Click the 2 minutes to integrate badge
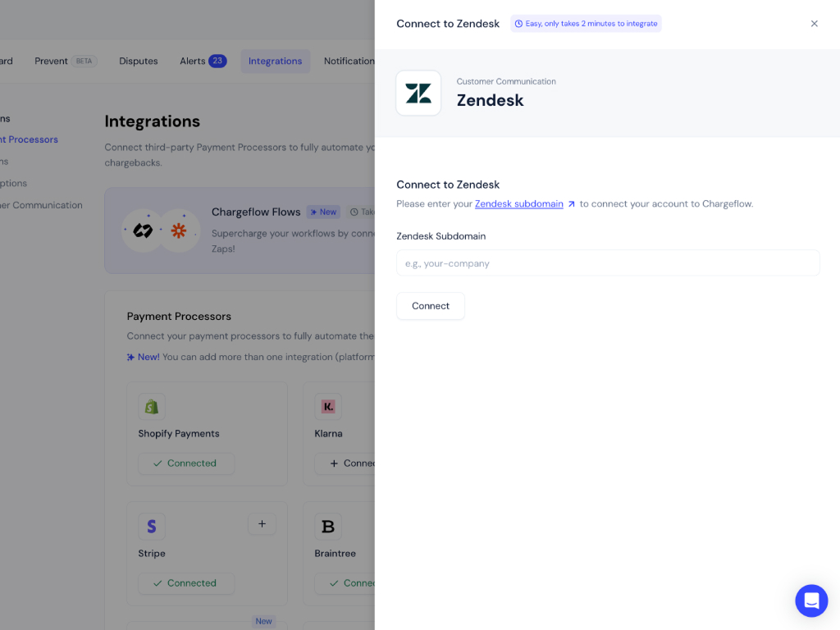The height and width of the screenshot is (630, 840). [x=586, y=24]
